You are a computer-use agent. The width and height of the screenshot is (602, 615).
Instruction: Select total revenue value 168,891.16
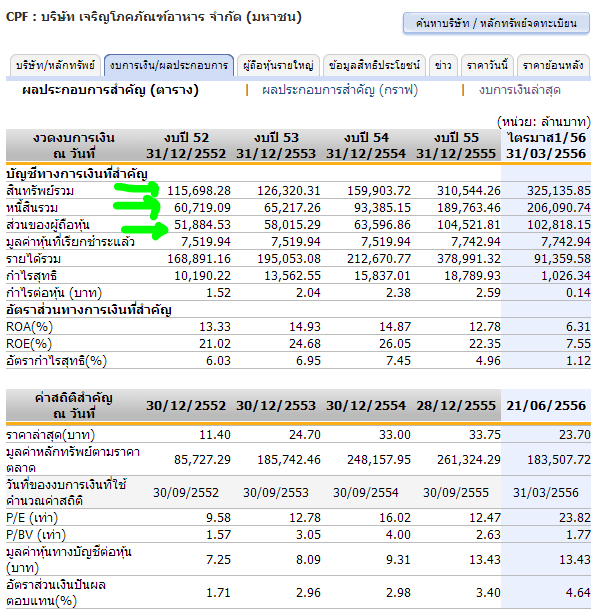tap(199, 259)
